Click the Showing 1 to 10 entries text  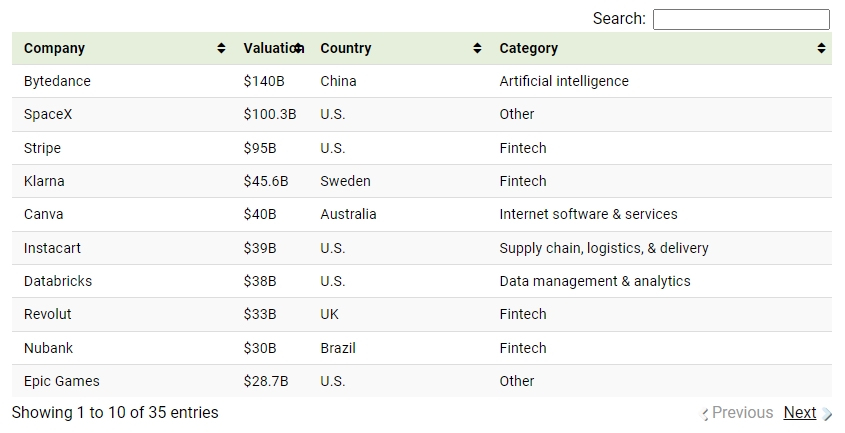tap(115, 413)
